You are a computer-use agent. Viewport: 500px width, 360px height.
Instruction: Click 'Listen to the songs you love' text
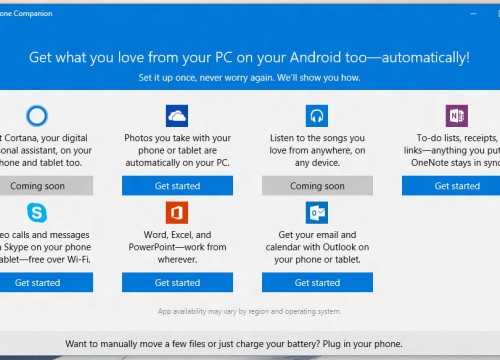tap(317, 150)
